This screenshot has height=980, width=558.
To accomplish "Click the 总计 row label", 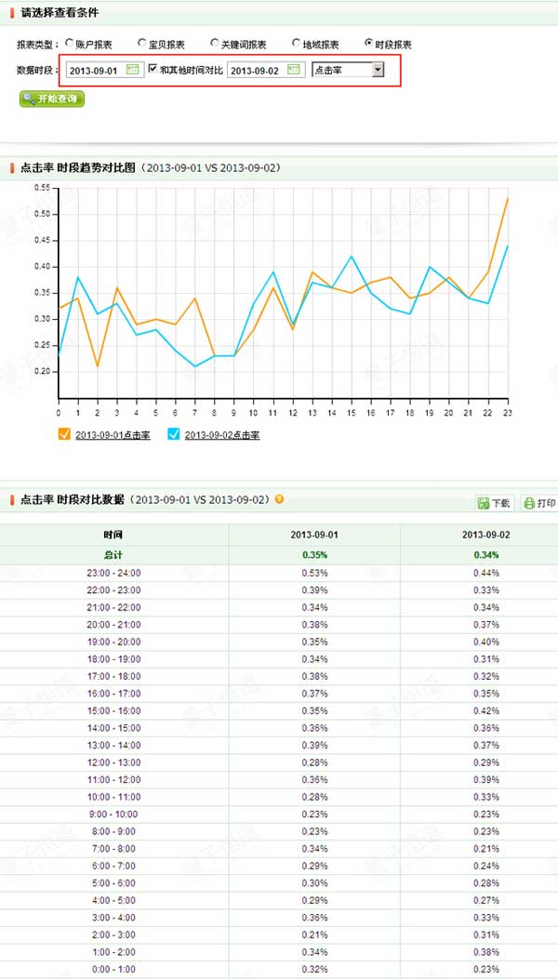I will tap(113, 554).
